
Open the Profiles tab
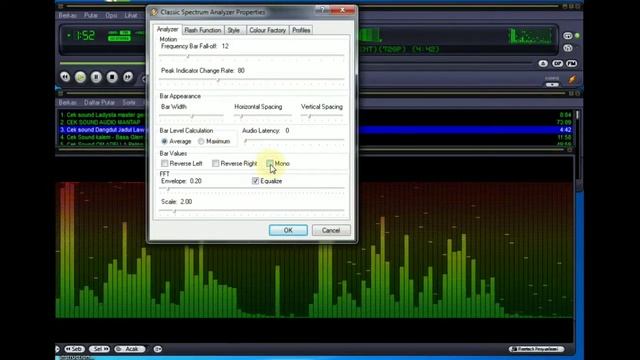pos(301,30)
